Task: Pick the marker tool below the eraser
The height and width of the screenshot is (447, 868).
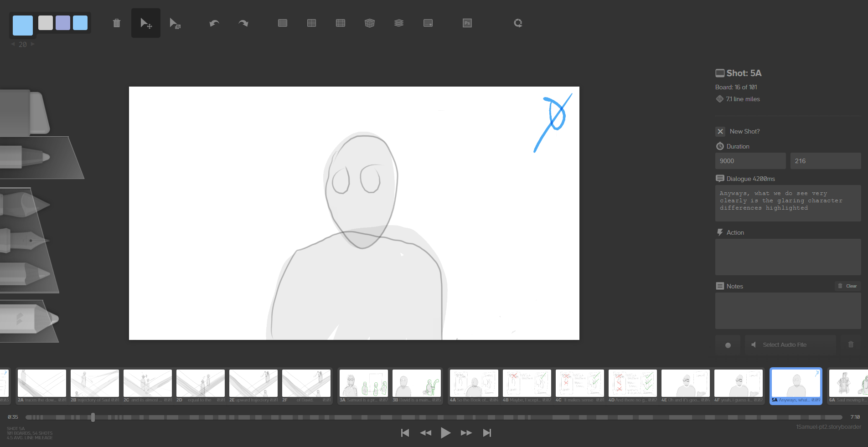Action: click(x=25, y=157)
